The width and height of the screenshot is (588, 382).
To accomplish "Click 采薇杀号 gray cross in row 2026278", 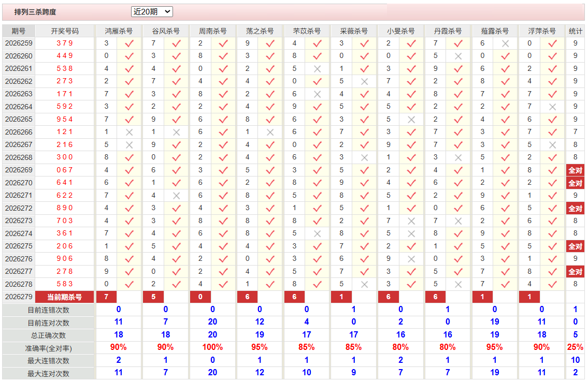I will tap(364, 284).
